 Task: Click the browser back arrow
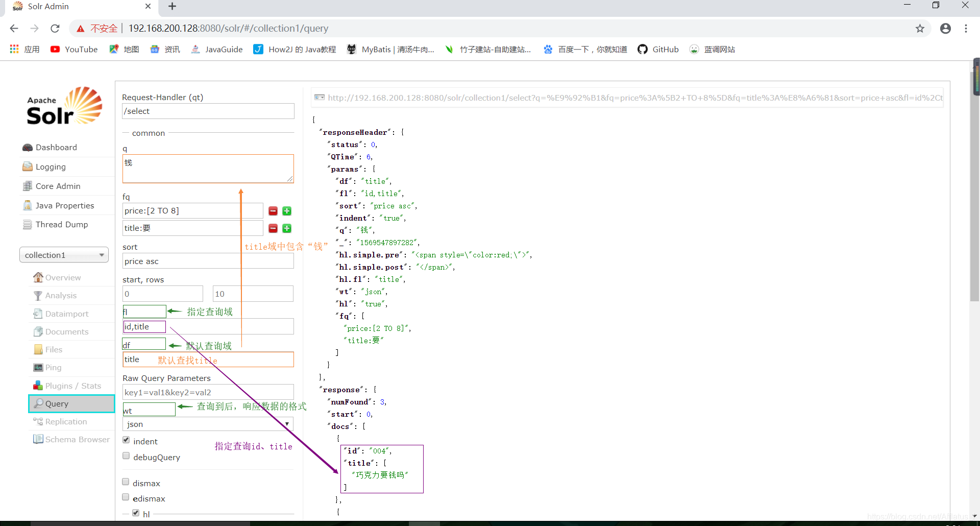coord(14,29)
